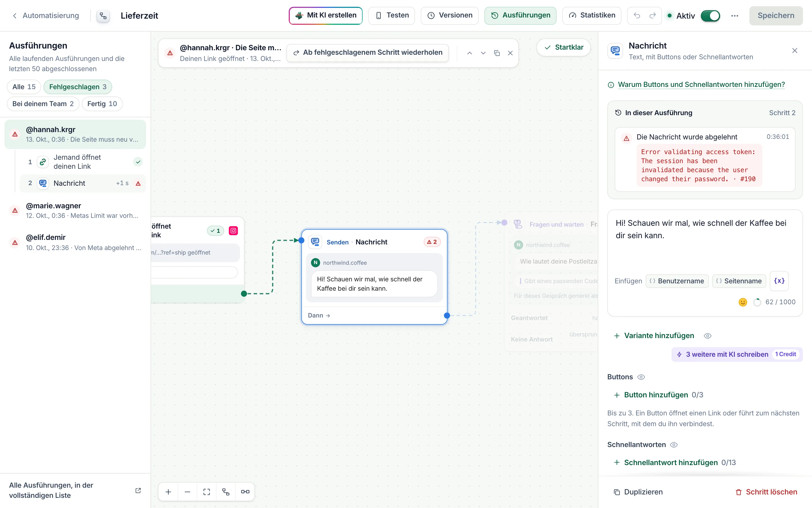812x508 pixels.
Task: Click the redo arrow in the top bar
Action: click(x=652, y=16)
